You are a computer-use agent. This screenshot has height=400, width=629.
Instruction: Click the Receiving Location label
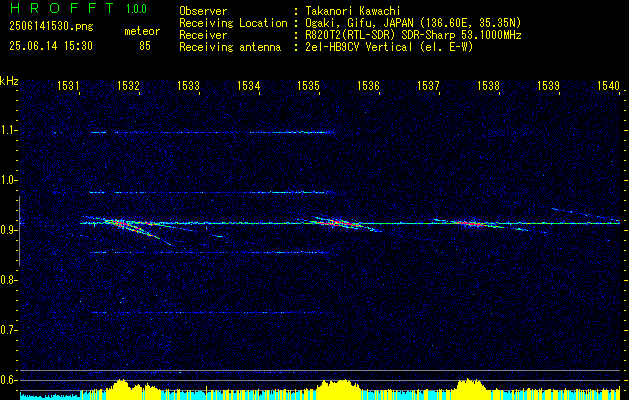(x=233, y=23)
